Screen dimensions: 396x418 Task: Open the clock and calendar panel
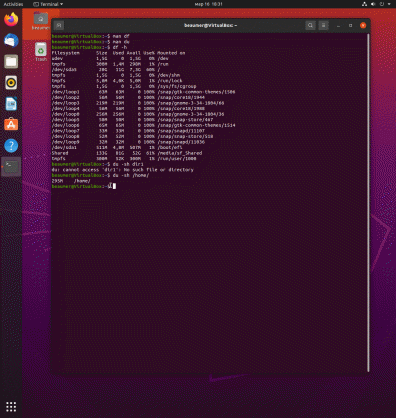point(208,4)
